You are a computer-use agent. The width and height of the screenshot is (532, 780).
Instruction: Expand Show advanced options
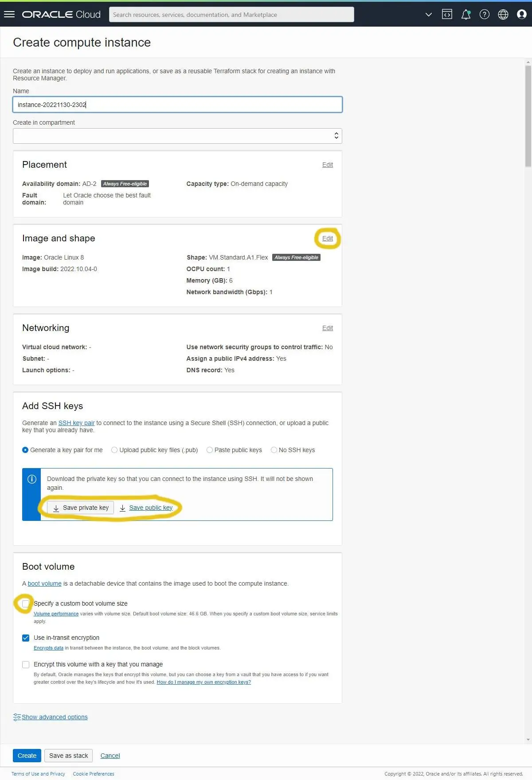(x=55, y=717)
